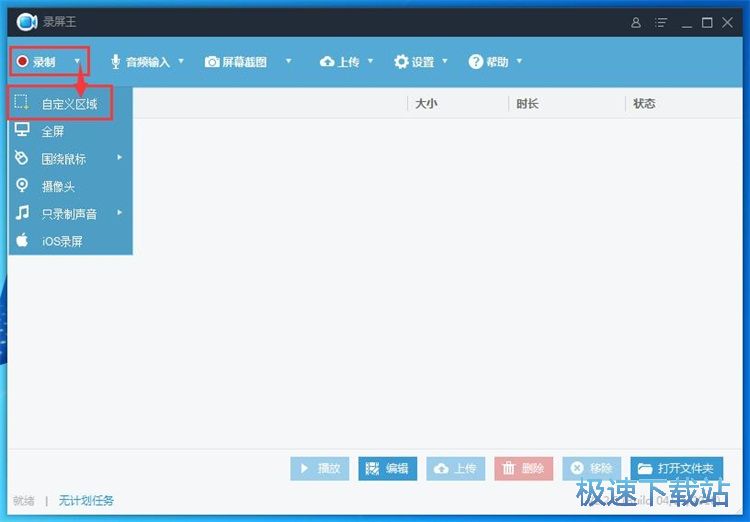Choose 只录制声音 audio only option
750x522 pixels.
[x=70, y=213]
